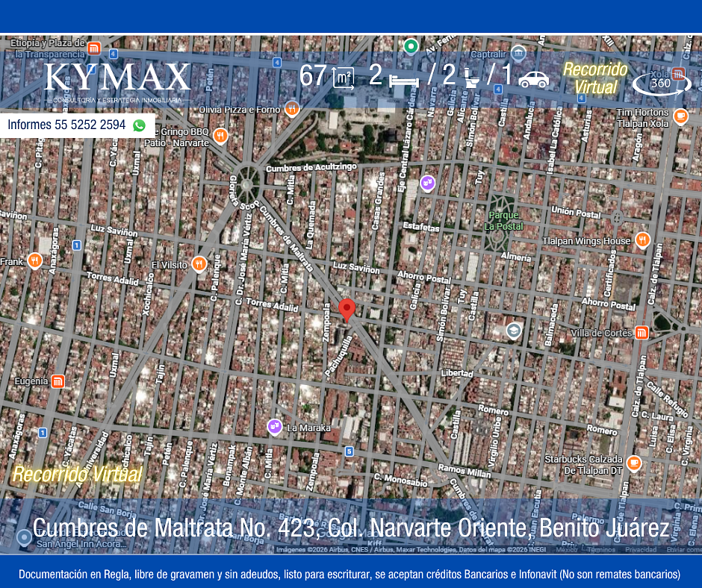Select the green circular pin at the map top
The width and height of the screenshot is (702, 588).
(411, 46)
